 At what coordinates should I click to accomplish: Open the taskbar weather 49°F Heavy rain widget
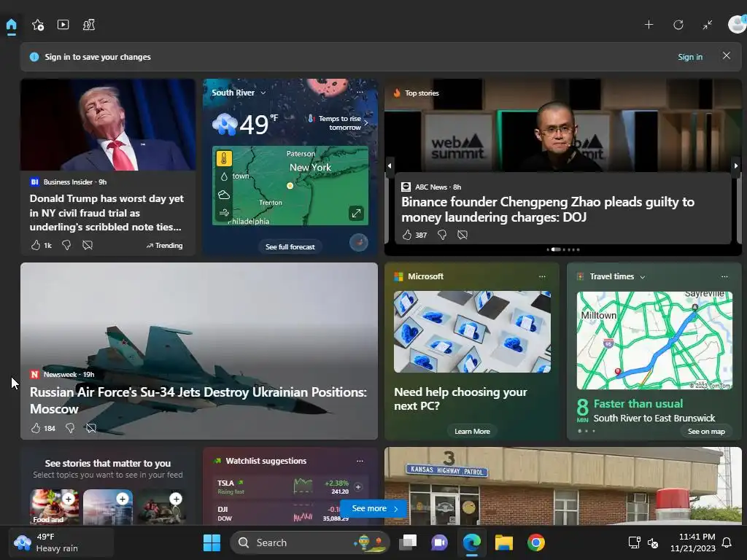[61, 542]
